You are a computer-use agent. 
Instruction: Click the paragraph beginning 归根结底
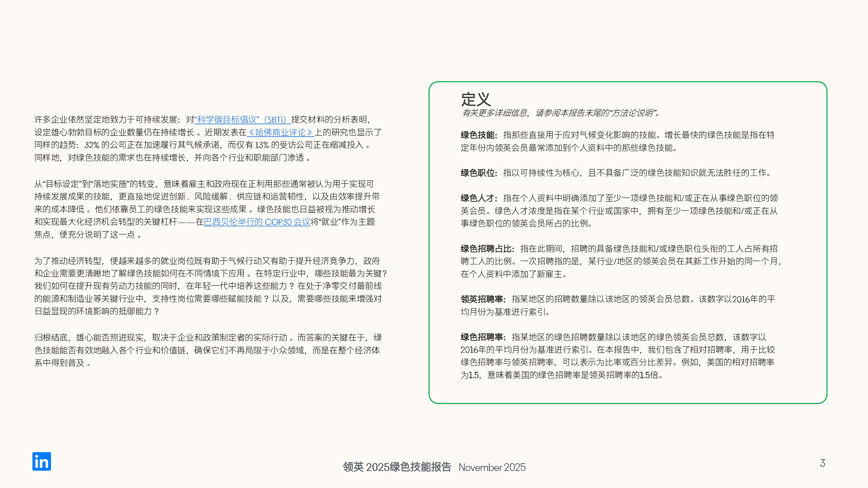202,350
